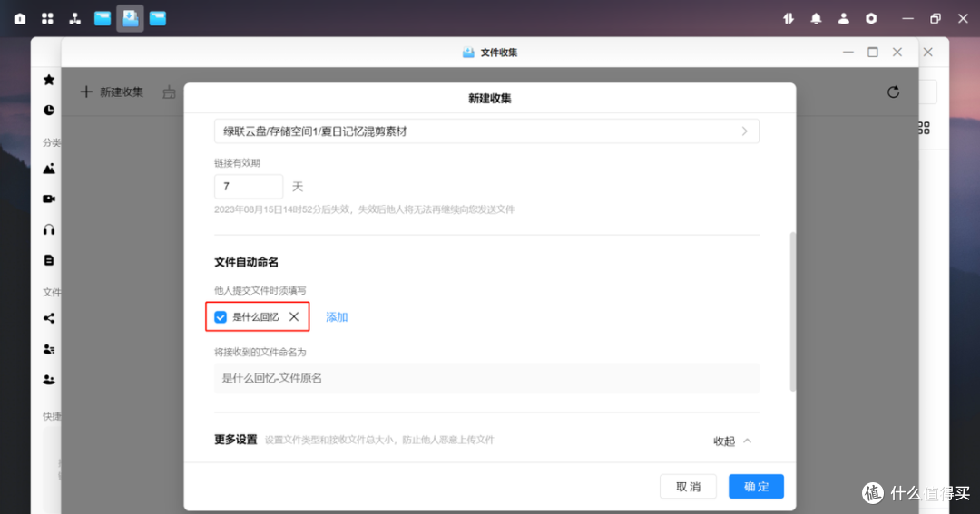Open the share icon in sidebar
980x514 pixels.
point(49,318)
